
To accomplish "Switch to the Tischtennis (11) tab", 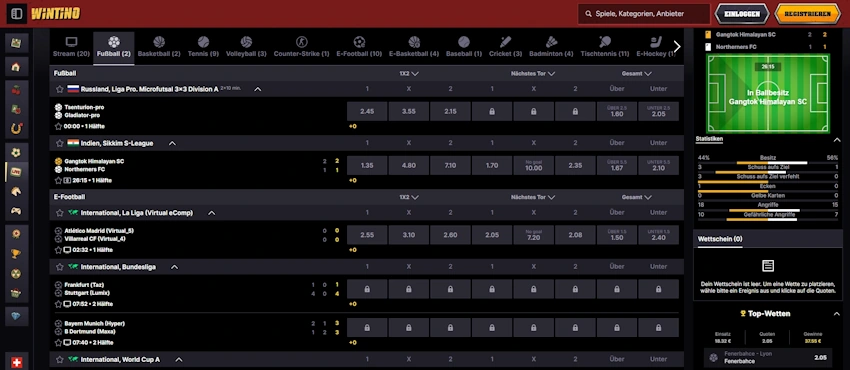I will (x=605, y=47).
